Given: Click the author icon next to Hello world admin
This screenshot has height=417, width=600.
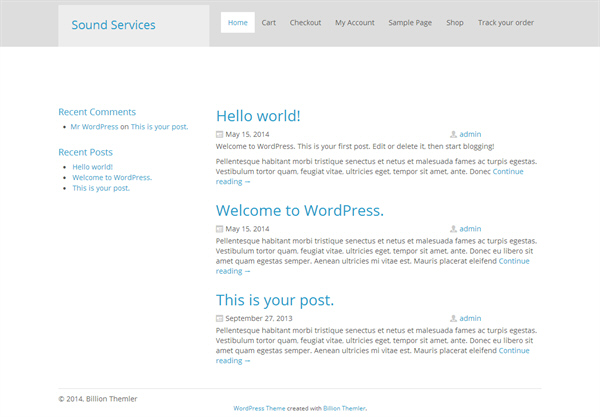Looking at the screenshot, I should pyautogui.click(x=453, y=134).
